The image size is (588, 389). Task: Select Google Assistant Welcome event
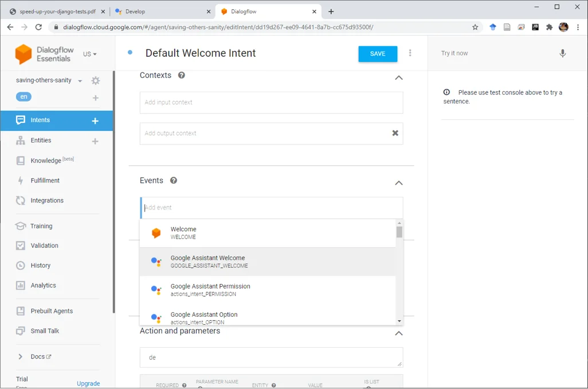point(268,262)
